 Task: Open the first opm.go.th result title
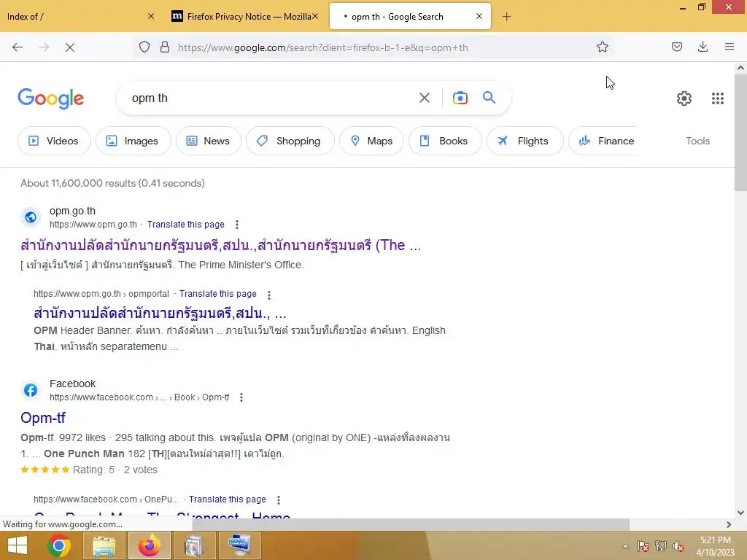click(220, 245)
